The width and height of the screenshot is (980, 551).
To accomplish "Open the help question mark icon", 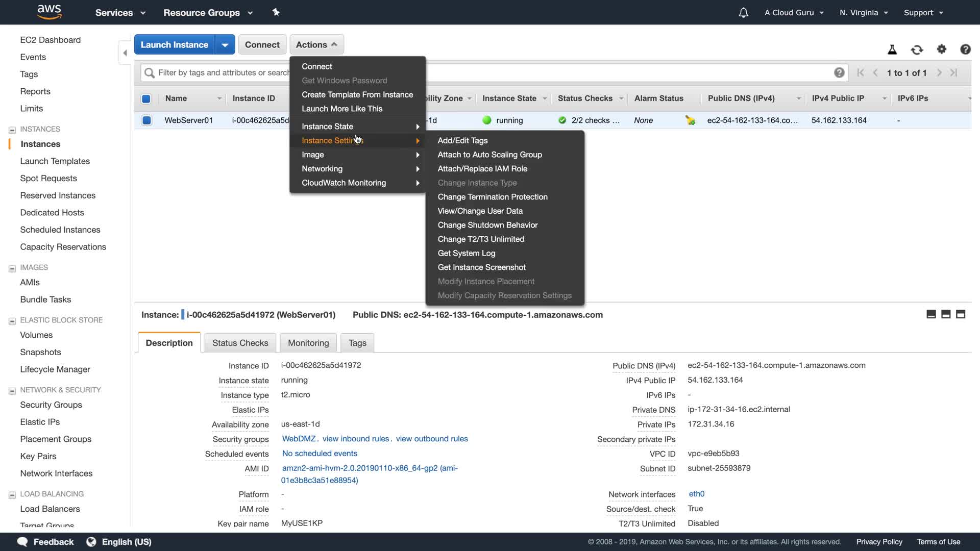I will (x=965, y=49).
